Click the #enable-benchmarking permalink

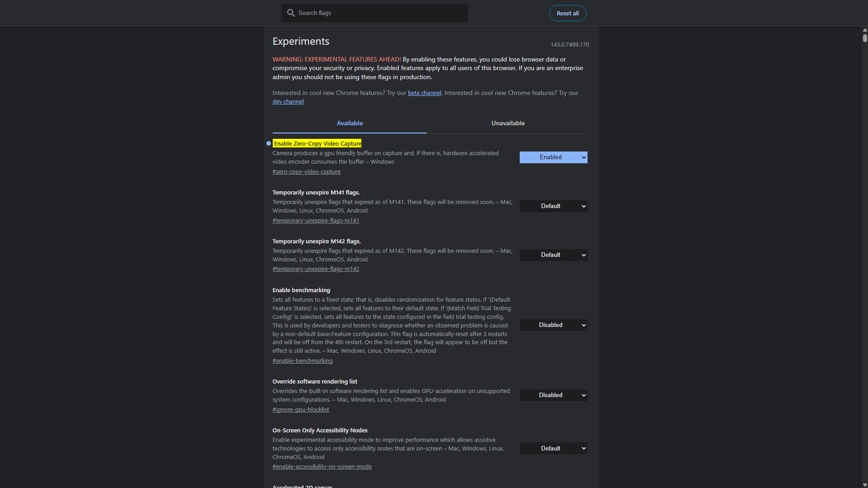(302, 360)
